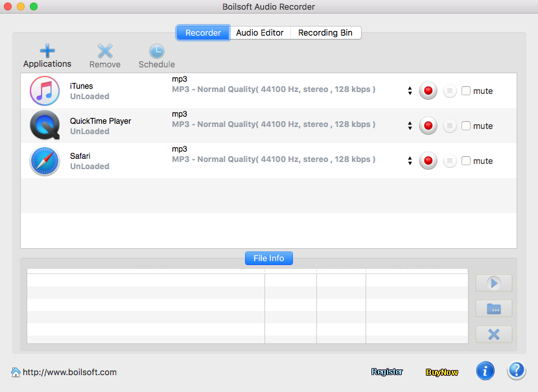Select the Safari compass icon

(45, 161)
